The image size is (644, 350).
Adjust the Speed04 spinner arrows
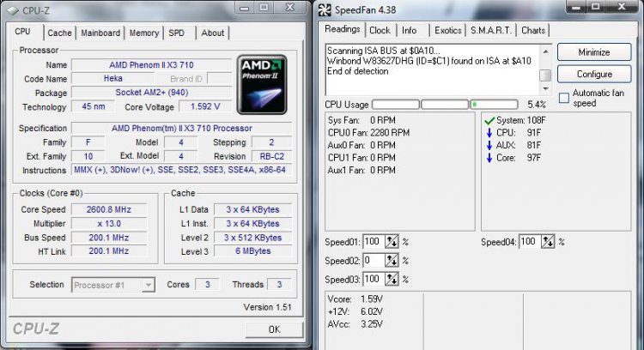[x=548, y=242]
